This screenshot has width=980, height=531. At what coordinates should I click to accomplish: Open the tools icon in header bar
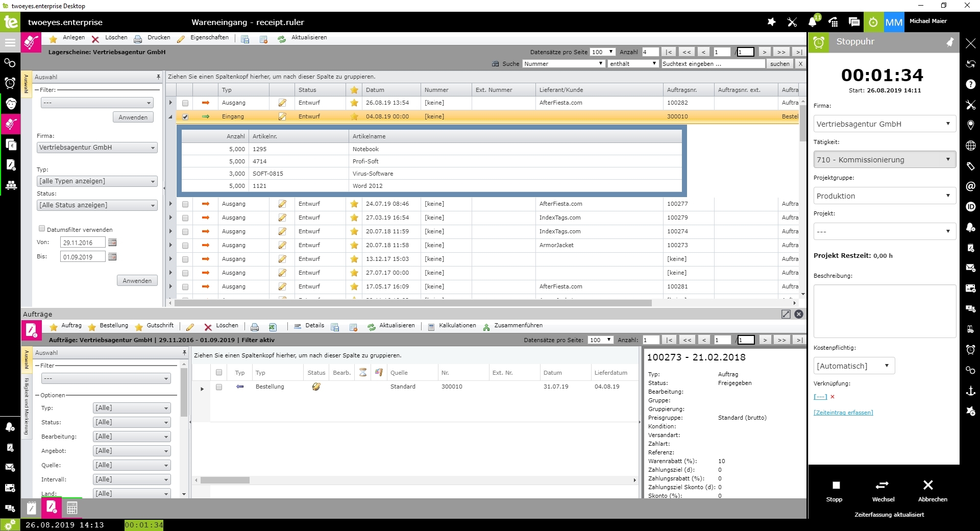click(x=792, y=22)
